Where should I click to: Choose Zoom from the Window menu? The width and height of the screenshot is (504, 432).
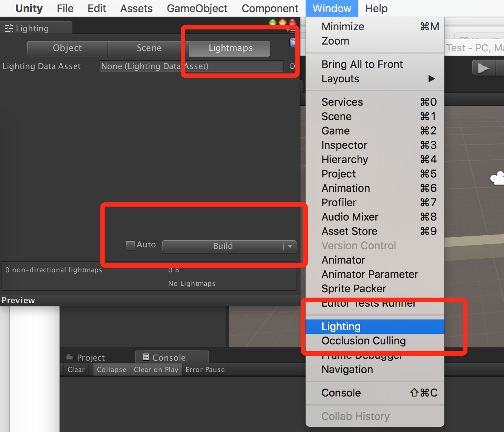click(x=375, y=41)
